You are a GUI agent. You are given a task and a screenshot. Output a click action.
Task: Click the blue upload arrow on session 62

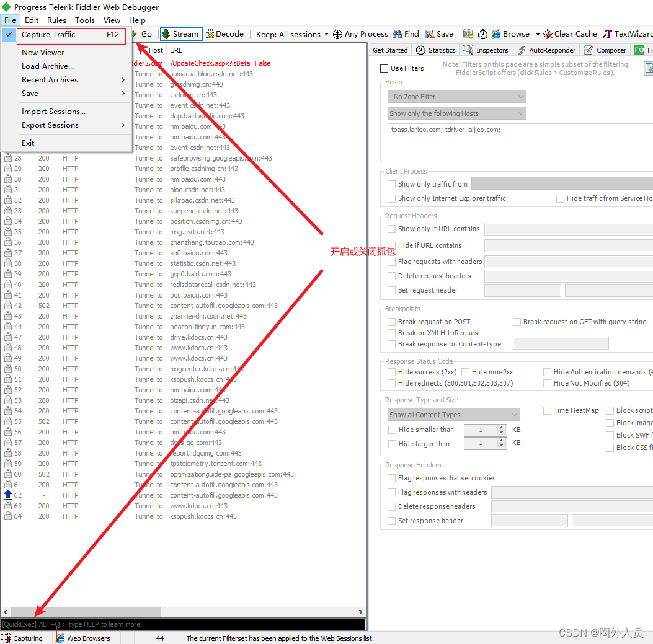click(8, 495)
